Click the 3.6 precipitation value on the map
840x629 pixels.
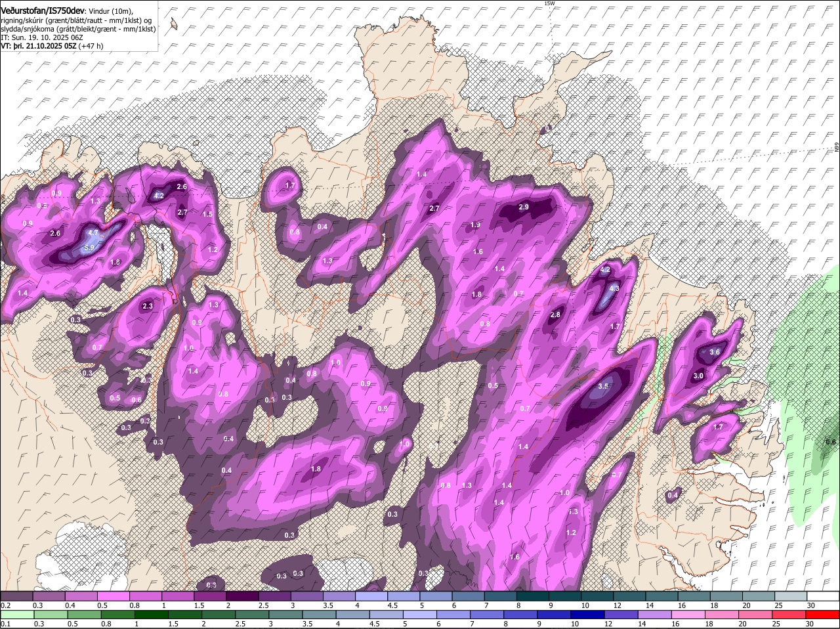(x=715, y=352)
